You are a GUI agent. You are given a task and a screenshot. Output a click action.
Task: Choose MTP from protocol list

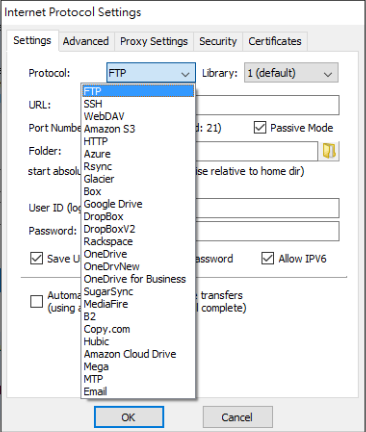pos(138,379)
